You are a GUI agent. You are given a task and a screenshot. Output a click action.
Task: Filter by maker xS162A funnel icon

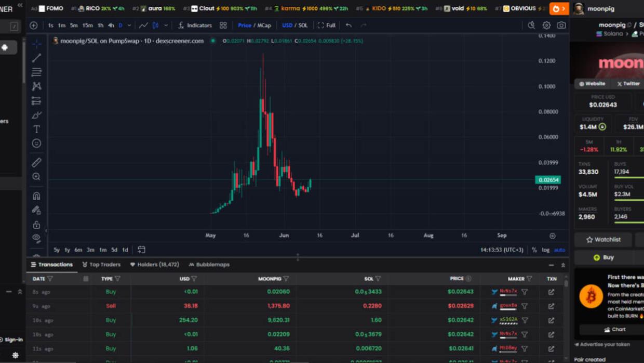525,320
